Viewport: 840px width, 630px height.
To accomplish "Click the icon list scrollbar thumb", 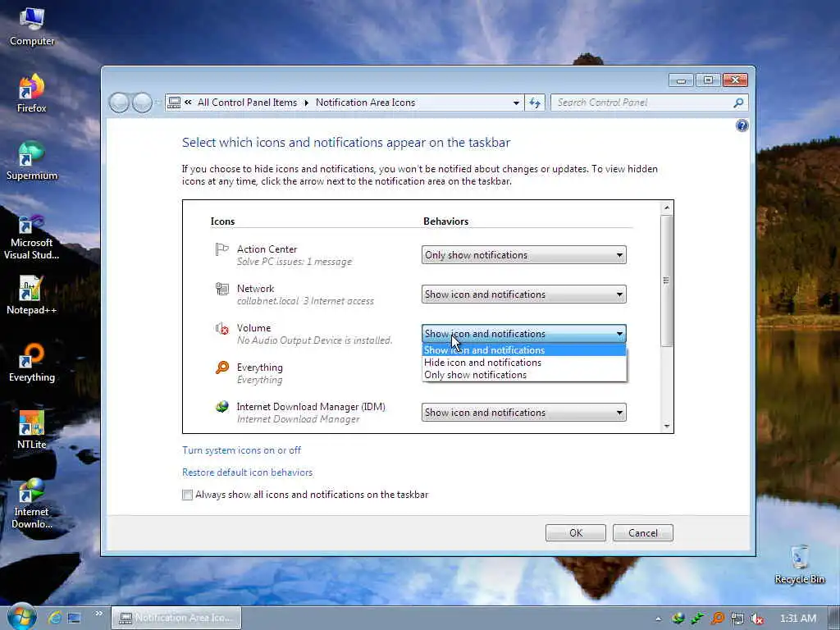I will coord(666,281).
